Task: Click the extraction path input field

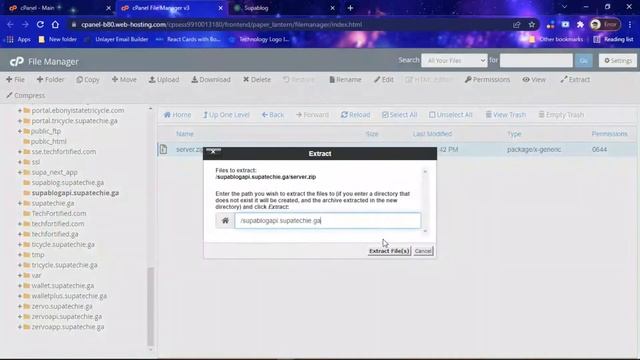Action: pos(327,220)
